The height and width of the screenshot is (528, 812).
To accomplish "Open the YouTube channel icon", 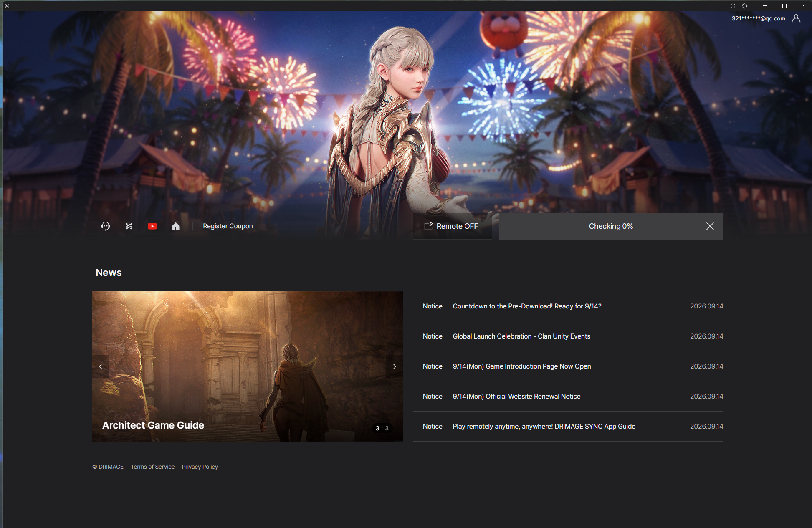I will [x=152, y=226].
